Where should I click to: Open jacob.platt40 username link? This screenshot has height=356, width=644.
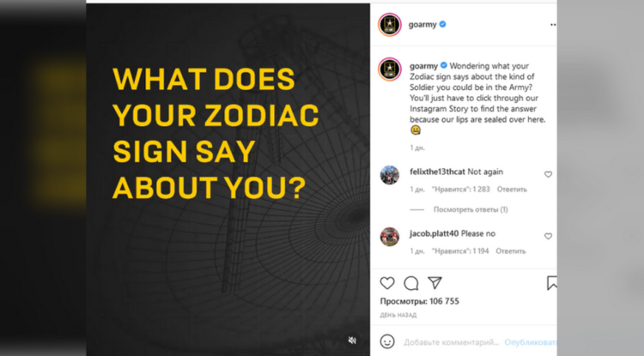coord(434,233)
